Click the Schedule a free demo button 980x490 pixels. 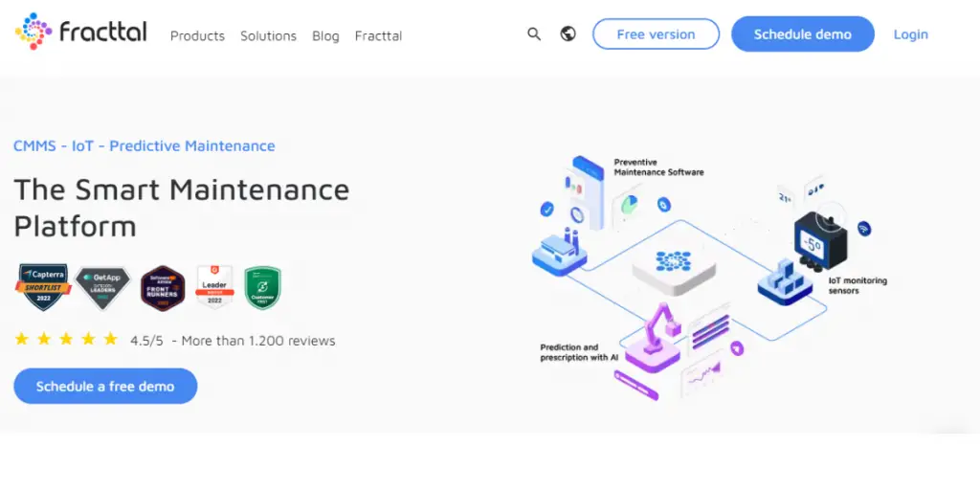[105, 387]
